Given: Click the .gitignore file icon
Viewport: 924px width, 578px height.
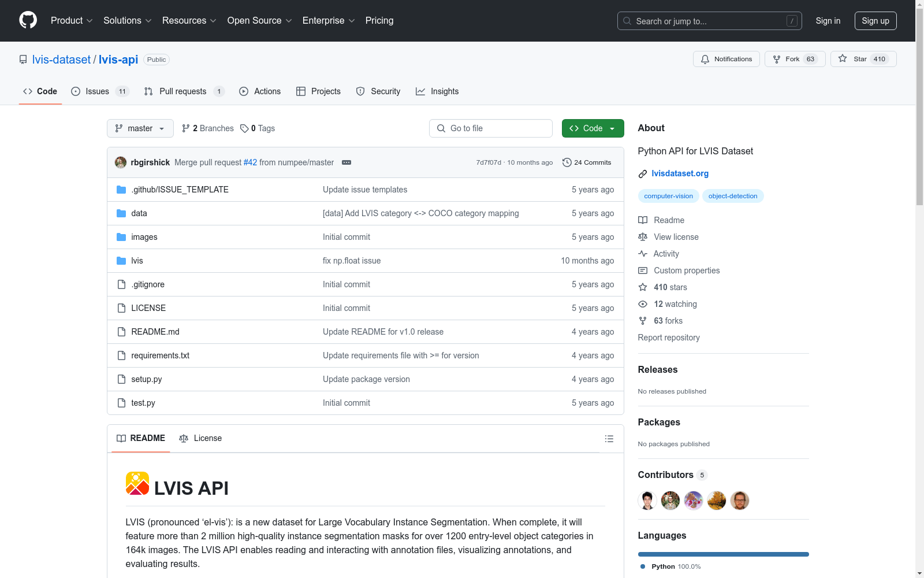Looking at the screenshot, I should click(121, 284).
